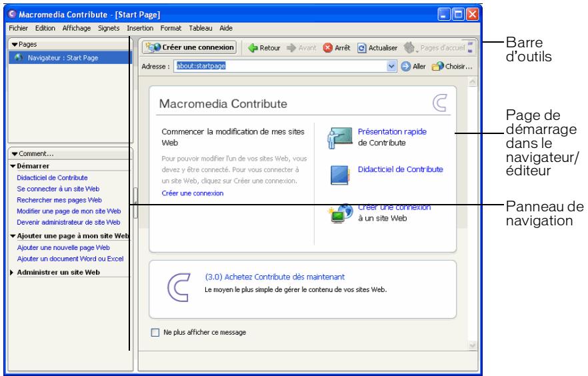Open the Adresse dropdown arrow
The width and height of the screenshot is (588, 376).
click(391, 67)
